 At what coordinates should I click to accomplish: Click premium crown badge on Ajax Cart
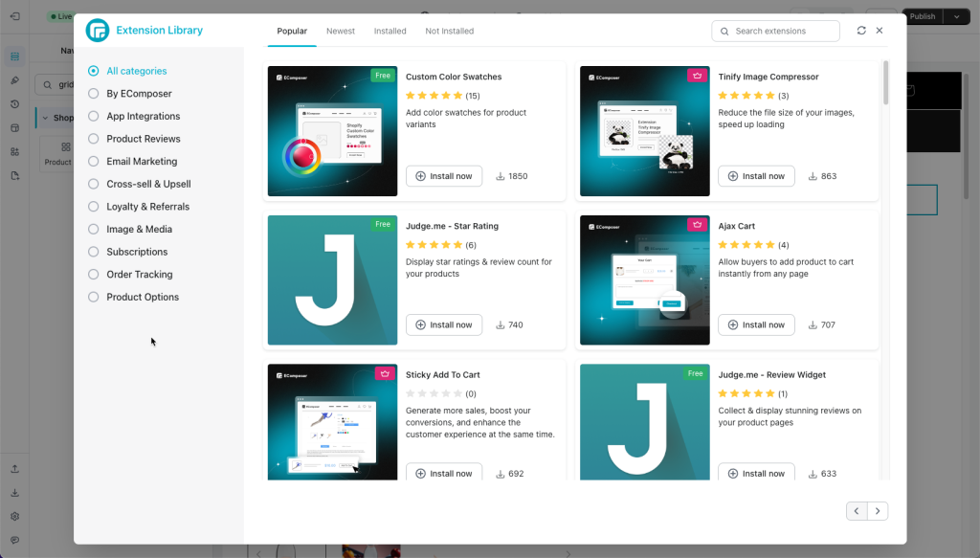pyautogui.click(x=697, y=224)
